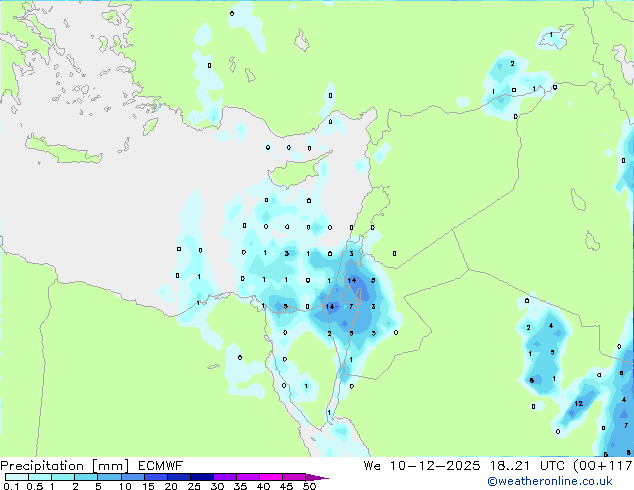
Task: Click the '18..21' hour range text
Action: [509, 466]
